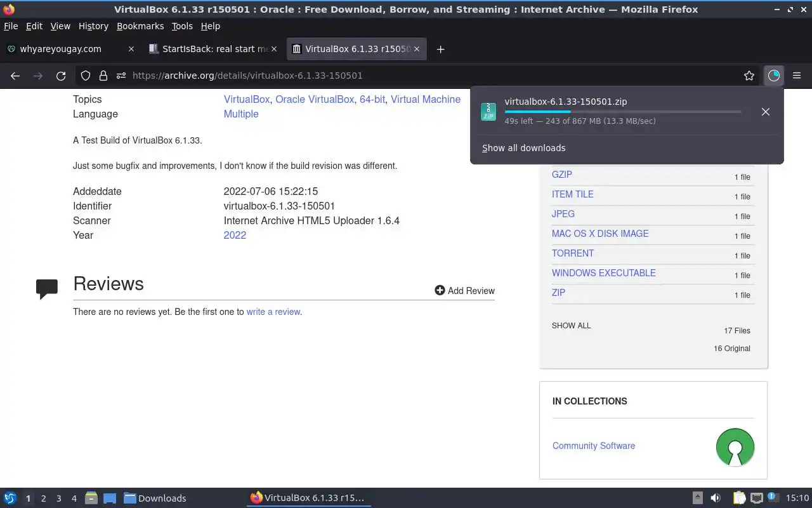This screenshot has width=812, height=508.
Task: Click Show all downloads
Action: coord(523,148)
